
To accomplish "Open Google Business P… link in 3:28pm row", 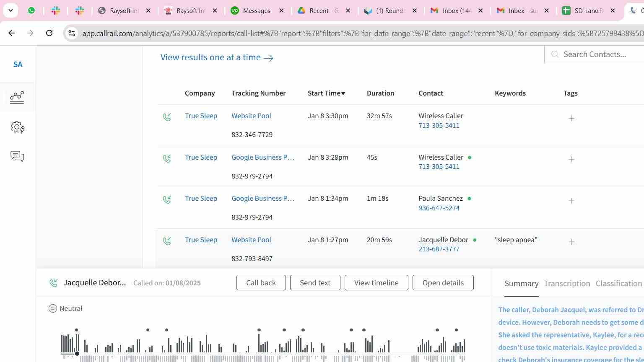I will [x=263, y=157].
